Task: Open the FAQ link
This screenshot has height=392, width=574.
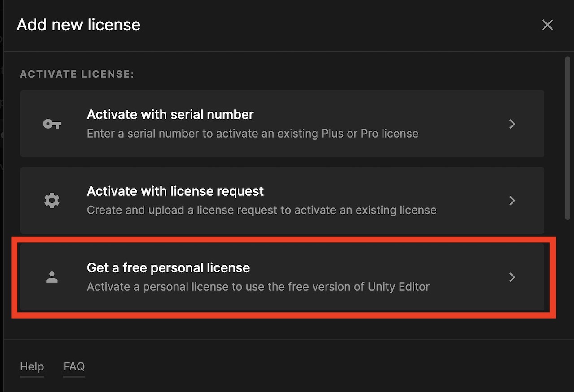Action: (x=74, y=367)
